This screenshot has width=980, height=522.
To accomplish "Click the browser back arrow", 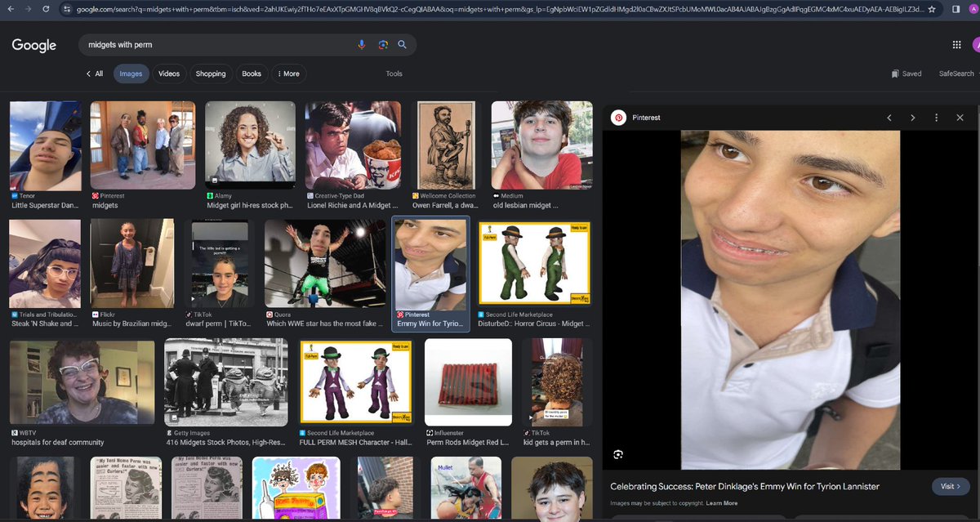I will click(10, 8).
